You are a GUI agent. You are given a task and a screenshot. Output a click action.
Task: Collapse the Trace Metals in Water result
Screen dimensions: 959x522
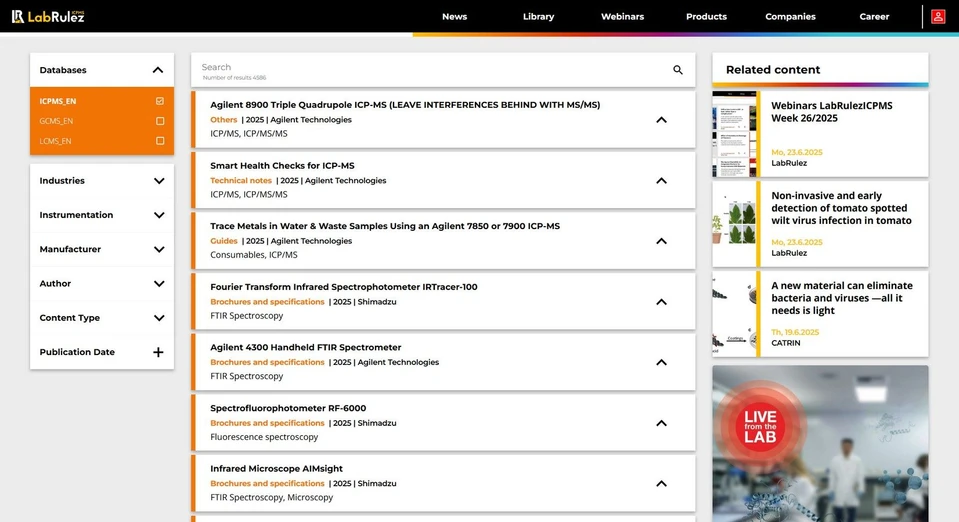pyautogui.click(x=661, y=241)
